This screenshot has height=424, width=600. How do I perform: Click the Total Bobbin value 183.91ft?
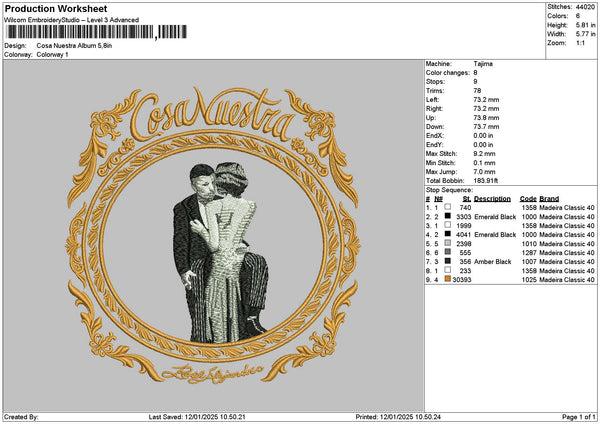click(486, 181)
